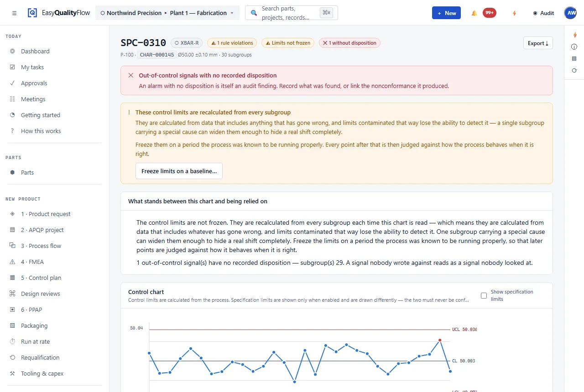
Task: Click the refresh icon in right rail
Action: pyautogui.click(x=574, y=70)
